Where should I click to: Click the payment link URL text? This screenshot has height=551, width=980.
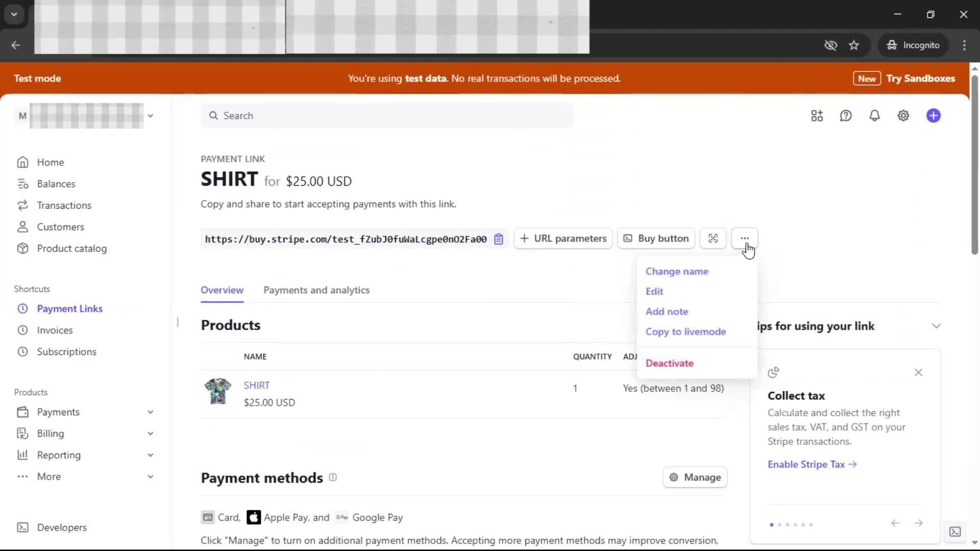coord(346,239)
